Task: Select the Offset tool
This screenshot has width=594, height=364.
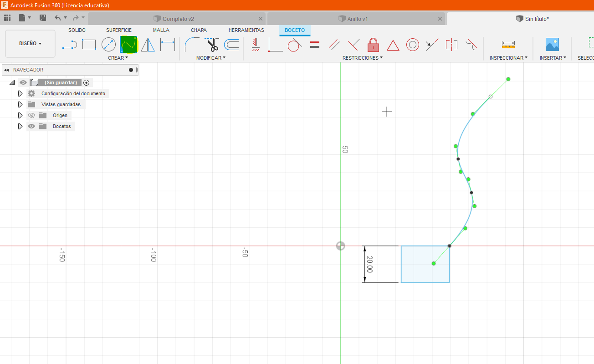Action: tap(232, 45)
